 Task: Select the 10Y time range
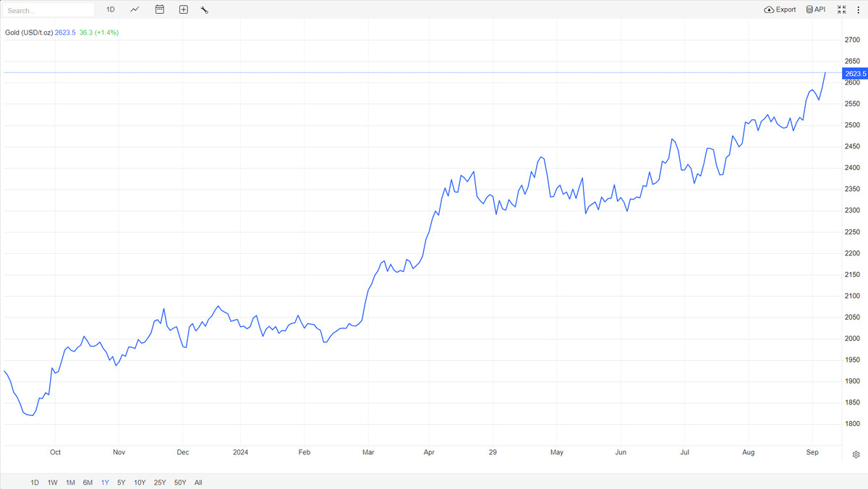[140, 482]
